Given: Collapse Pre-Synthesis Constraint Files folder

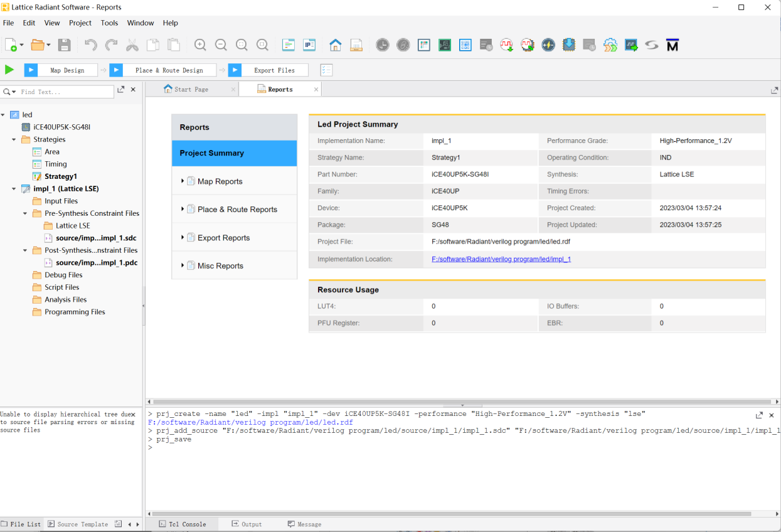Looking at the screenshot, I should click(26, 213).
